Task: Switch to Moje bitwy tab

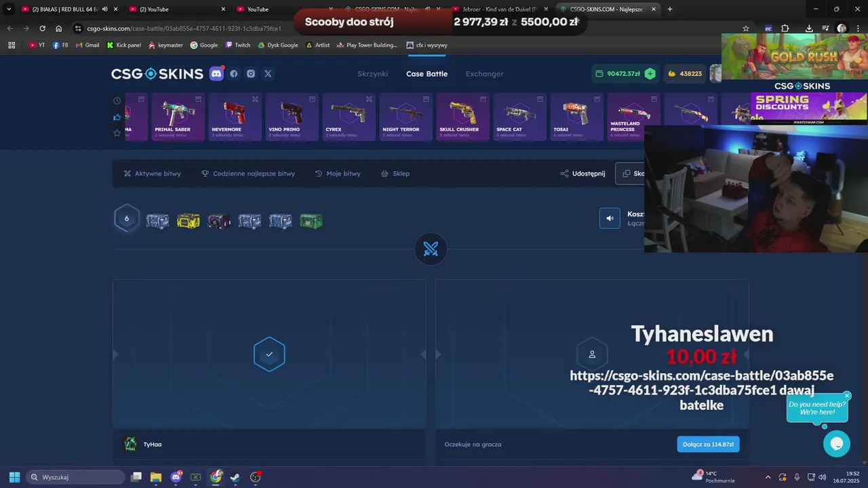Action: pos(338,174)
